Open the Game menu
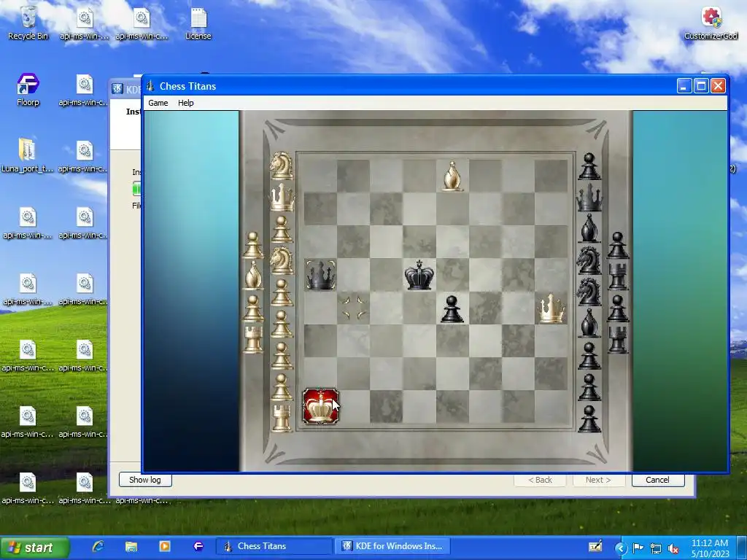The image size is (747, 560). [x=158, y=103]
